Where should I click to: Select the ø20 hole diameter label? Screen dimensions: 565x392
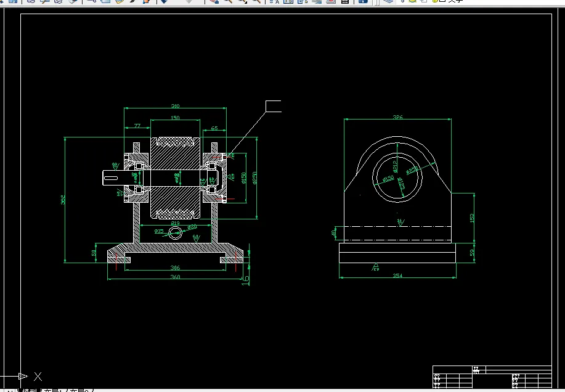192,227
